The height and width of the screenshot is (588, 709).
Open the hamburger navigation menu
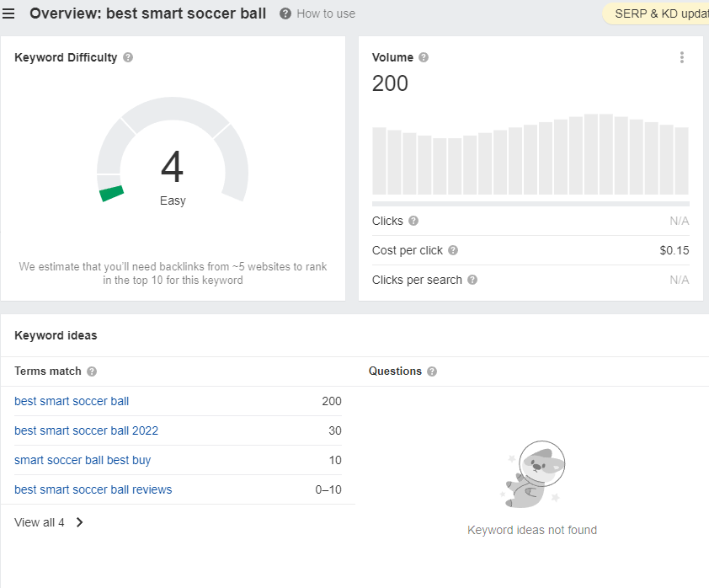coord(10,13)
